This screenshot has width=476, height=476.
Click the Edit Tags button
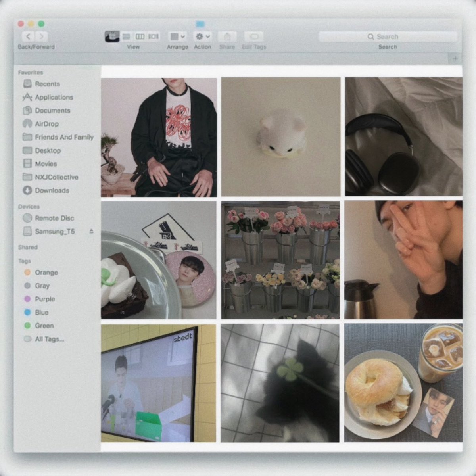tap(254, 36)
